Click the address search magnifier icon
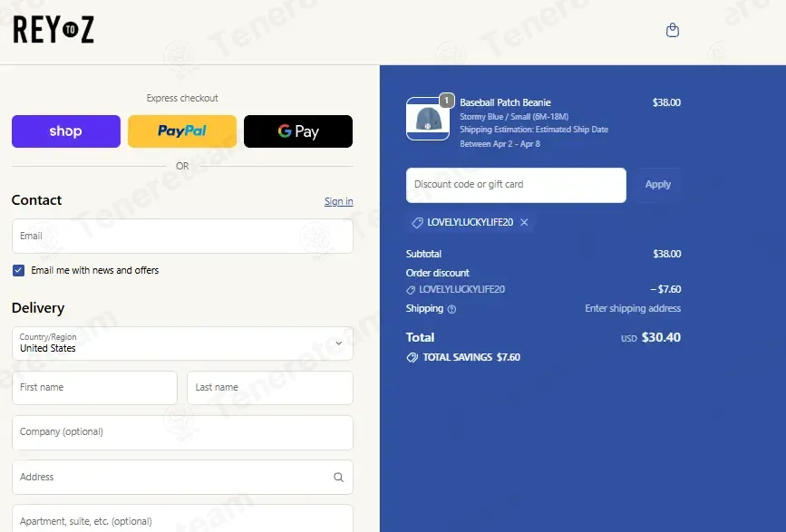The width and height of the screenshot is (786, 532). 338,477
